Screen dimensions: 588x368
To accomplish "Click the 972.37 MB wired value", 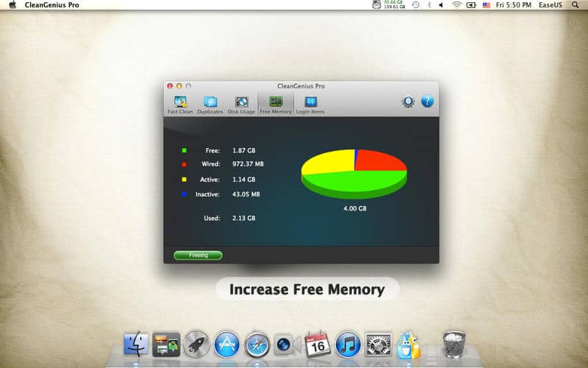I will [248, 164].
